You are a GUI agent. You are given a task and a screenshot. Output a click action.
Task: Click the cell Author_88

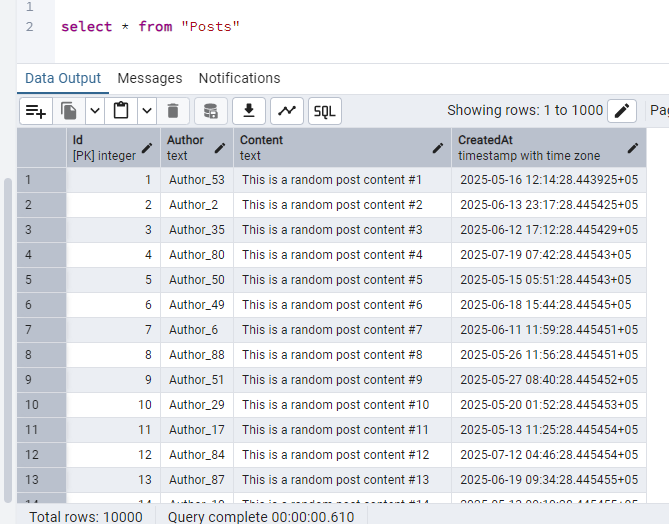pyautogui.click(x=197, y=355)
